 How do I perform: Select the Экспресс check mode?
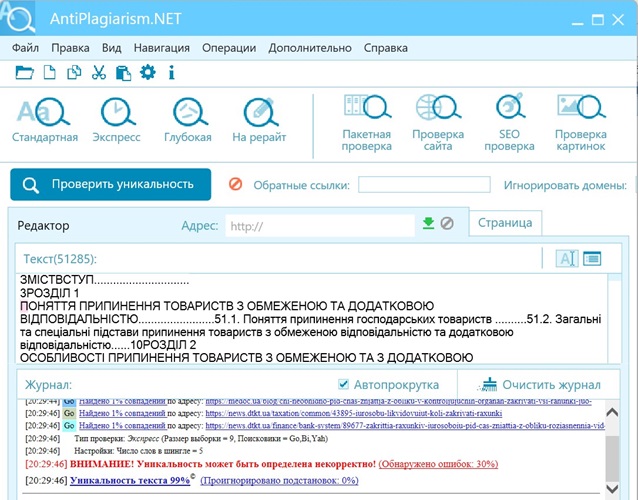coord(116,120)
